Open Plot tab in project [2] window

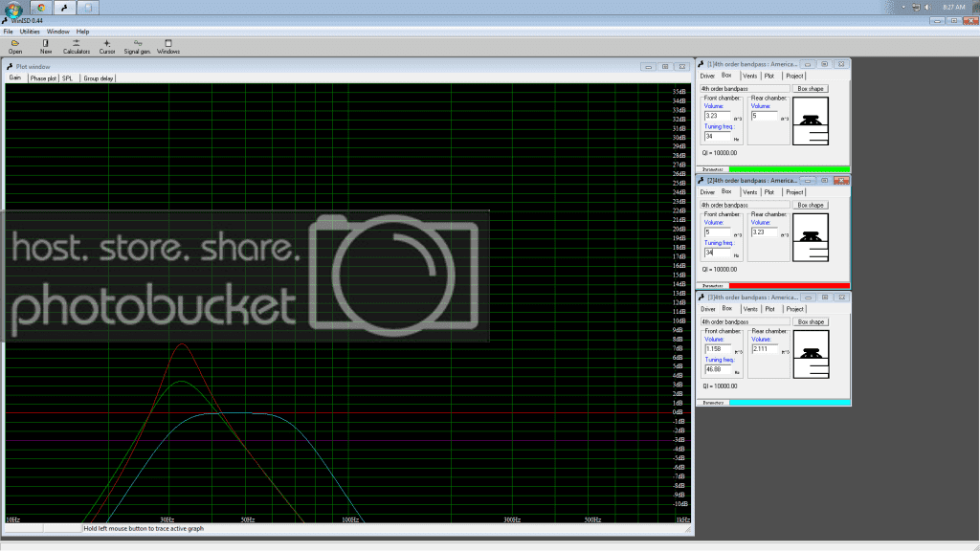click(769, 192)
